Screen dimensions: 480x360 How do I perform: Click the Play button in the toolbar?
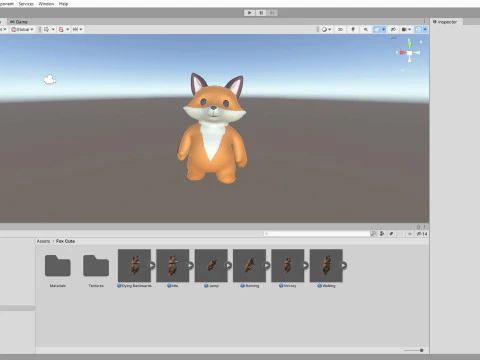[249, 13]
